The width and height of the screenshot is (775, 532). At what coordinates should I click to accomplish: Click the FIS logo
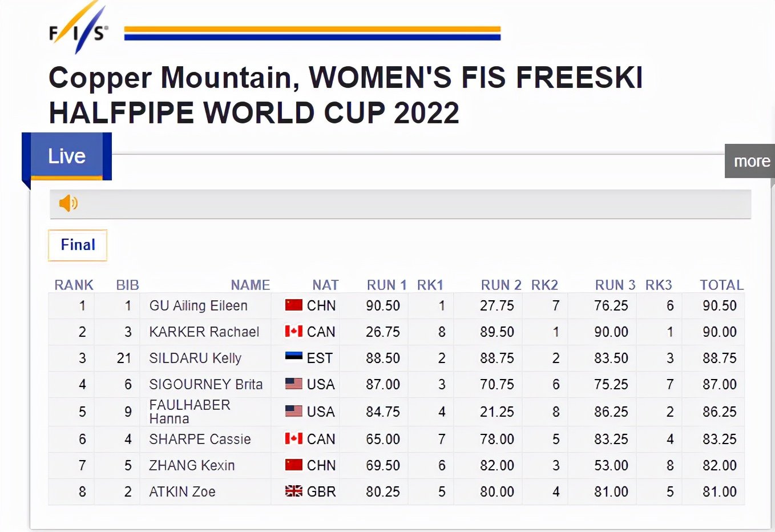(78, 29)
